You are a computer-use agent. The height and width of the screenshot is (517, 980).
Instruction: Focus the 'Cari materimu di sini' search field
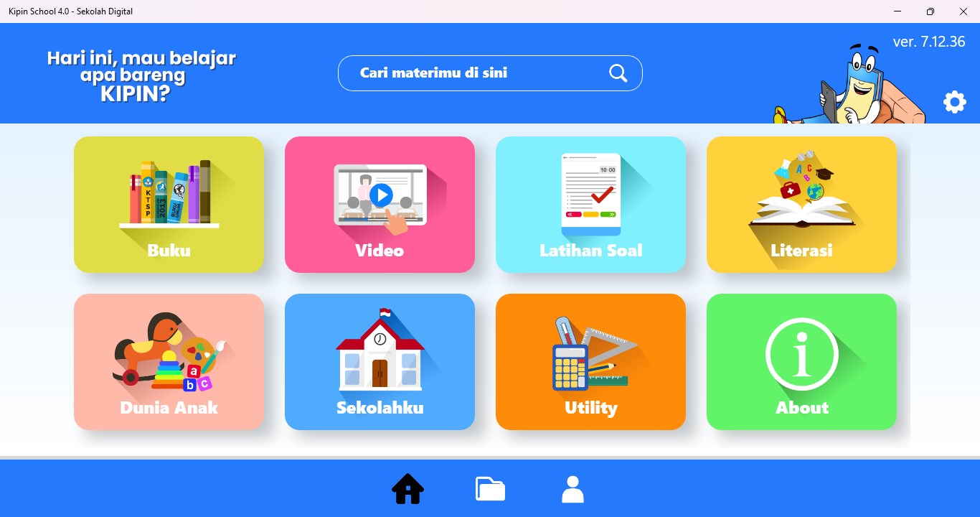pyautogui.click(x=490, y=73)
